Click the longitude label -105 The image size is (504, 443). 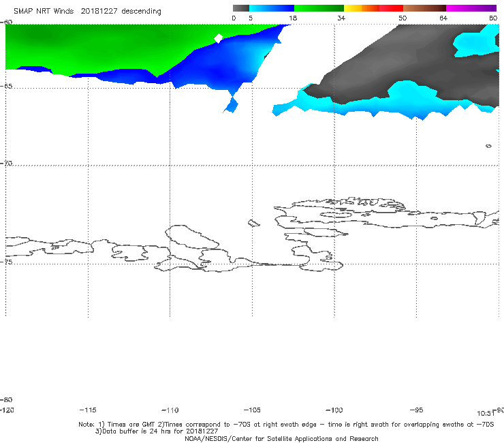pyautogui.click(x=252, y=410)
